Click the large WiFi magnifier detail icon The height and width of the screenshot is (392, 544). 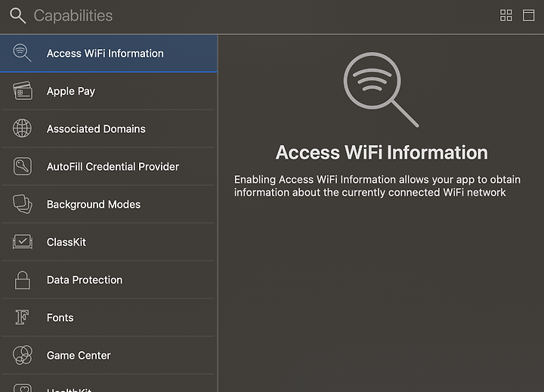click(x=381, y=89)
